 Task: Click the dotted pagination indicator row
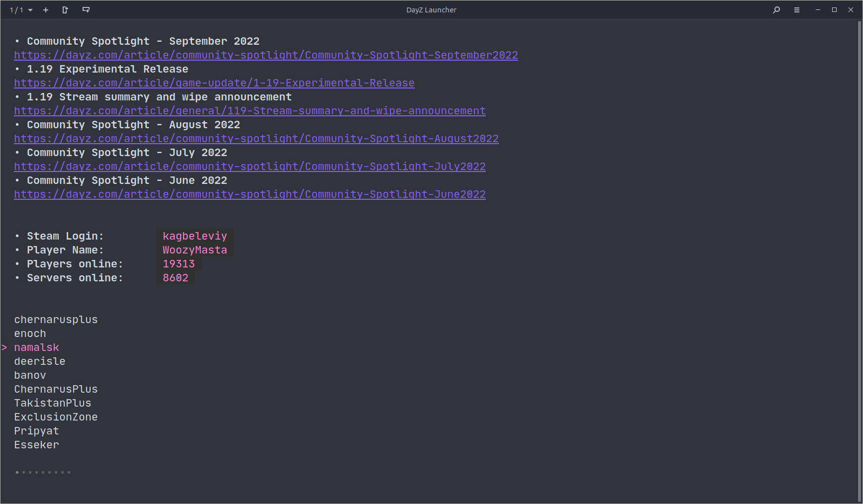point(43,472)
